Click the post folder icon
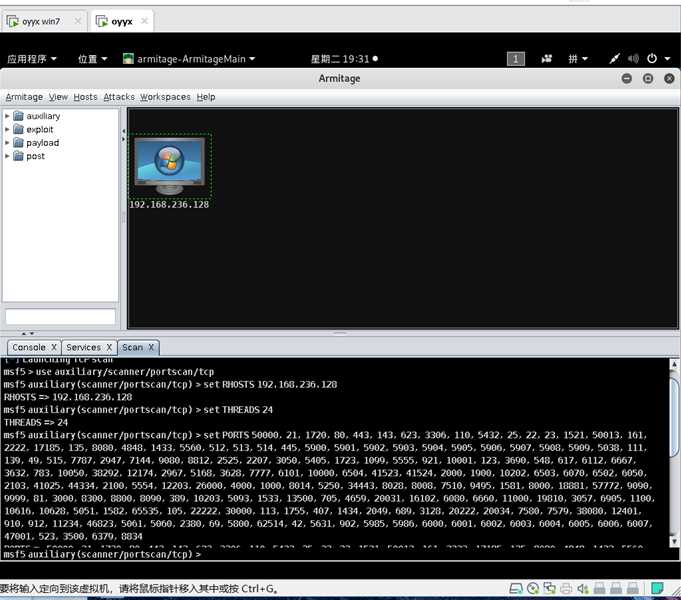This screenshot has width=681, height=600. coord(18,156)
